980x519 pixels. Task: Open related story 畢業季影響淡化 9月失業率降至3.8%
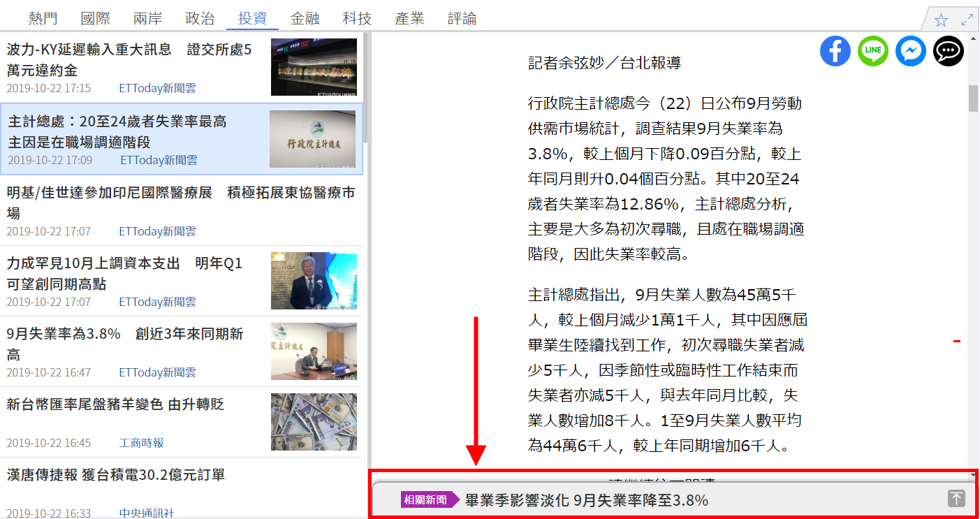[587, 500]
